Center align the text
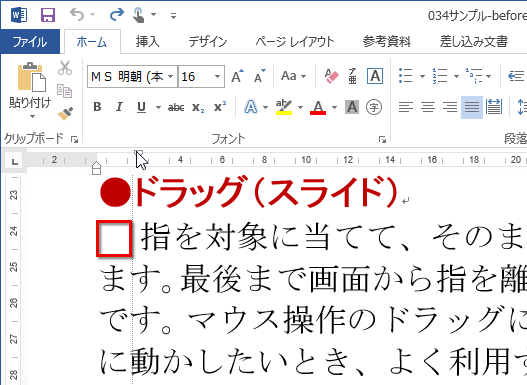This screenshot has width=527, height=385. point(428,107)
